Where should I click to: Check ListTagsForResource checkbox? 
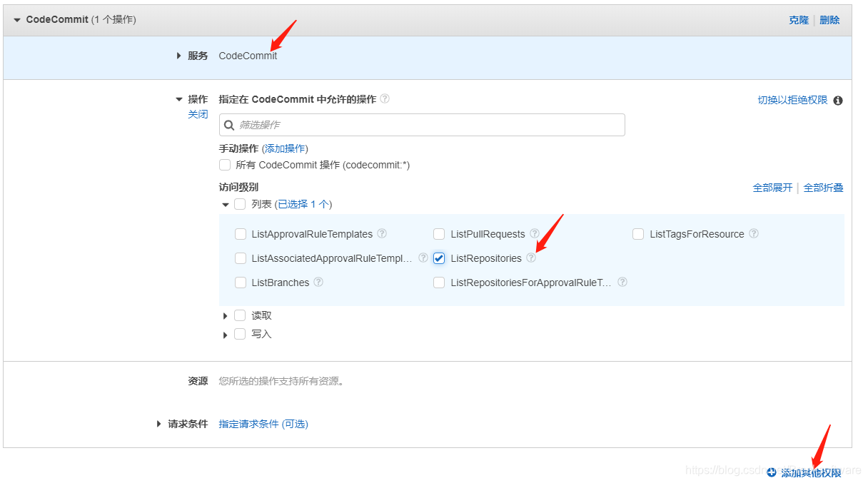coord(638,234)
